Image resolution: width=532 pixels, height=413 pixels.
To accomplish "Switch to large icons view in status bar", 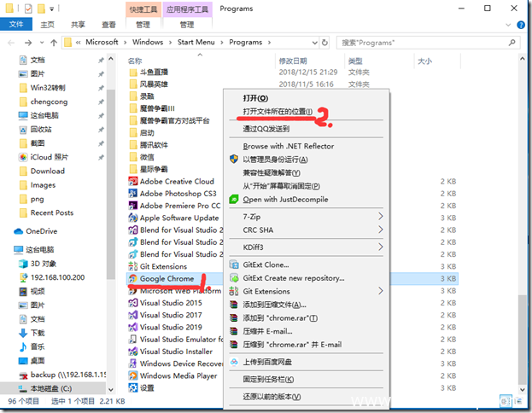I will 519,400.
